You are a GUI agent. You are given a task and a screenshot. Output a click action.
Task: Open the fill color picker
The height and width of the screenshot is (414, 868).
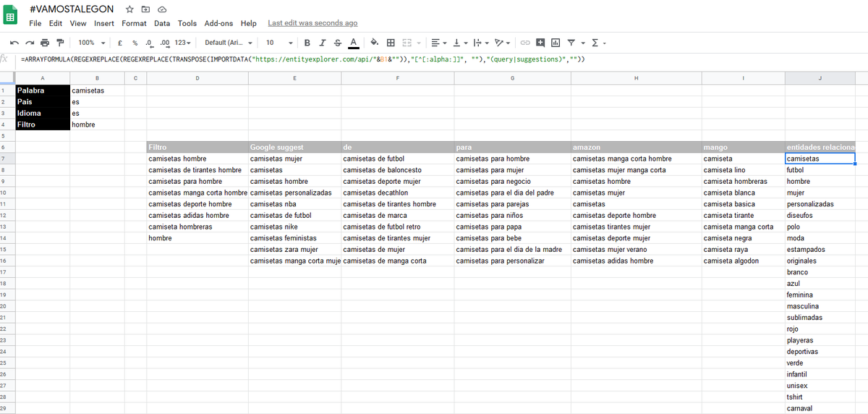click(x=374, y=43)
